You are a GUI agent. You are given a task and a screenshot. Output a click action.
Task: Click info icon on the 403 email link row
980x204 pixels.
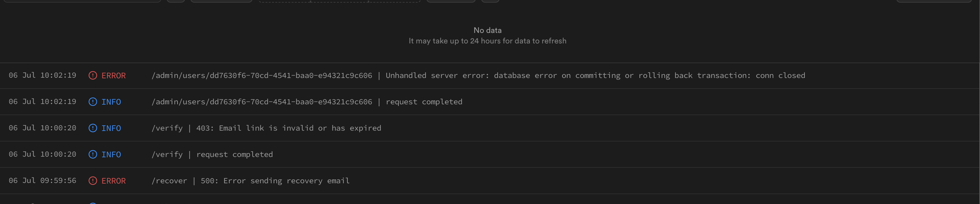coord(93,128)
